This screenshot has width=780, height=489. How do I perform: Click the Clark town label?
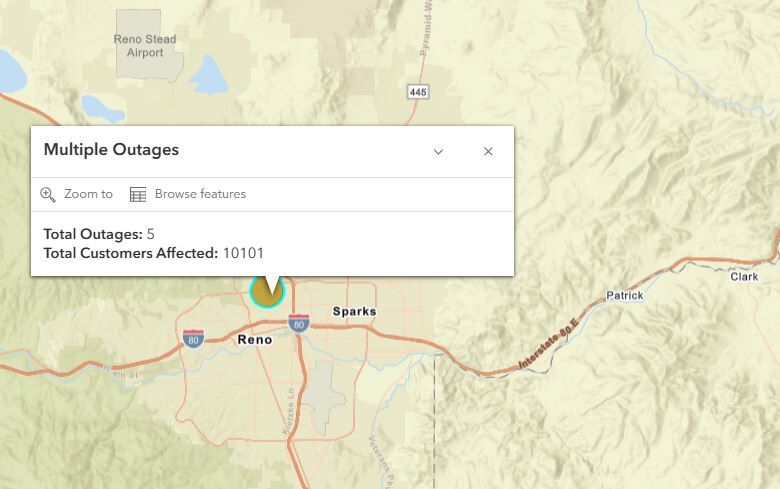click(x=744, y=277)
